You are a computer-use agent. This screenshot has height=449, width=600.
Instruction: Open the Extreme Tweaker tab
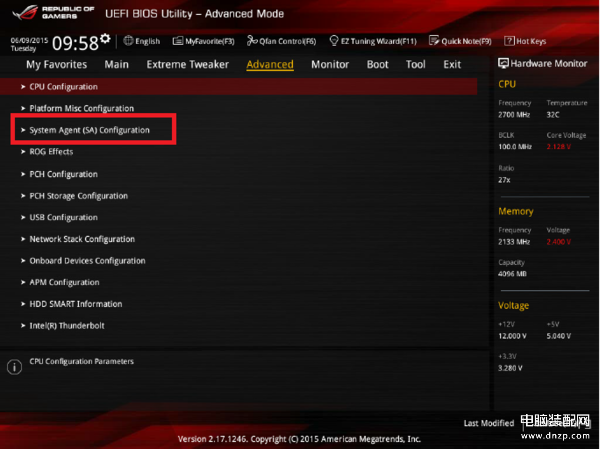[x=188, y=64]
